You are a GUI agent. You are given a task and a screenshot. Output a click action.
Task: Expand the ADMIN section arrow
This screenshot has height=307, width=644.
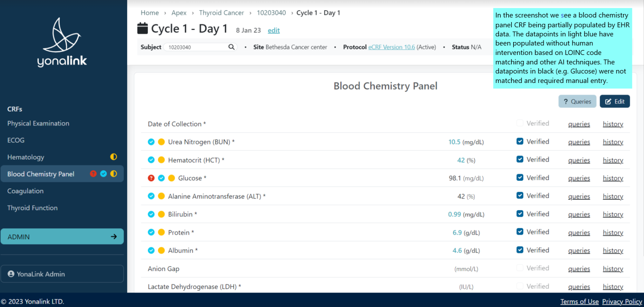click(114, 237)
